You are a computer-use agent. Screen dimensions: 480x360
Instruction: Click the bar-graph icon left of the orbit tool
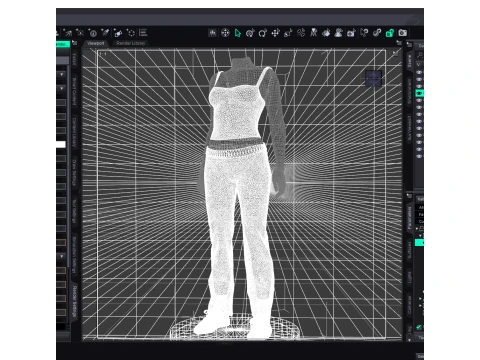click(x=212, y=33)
